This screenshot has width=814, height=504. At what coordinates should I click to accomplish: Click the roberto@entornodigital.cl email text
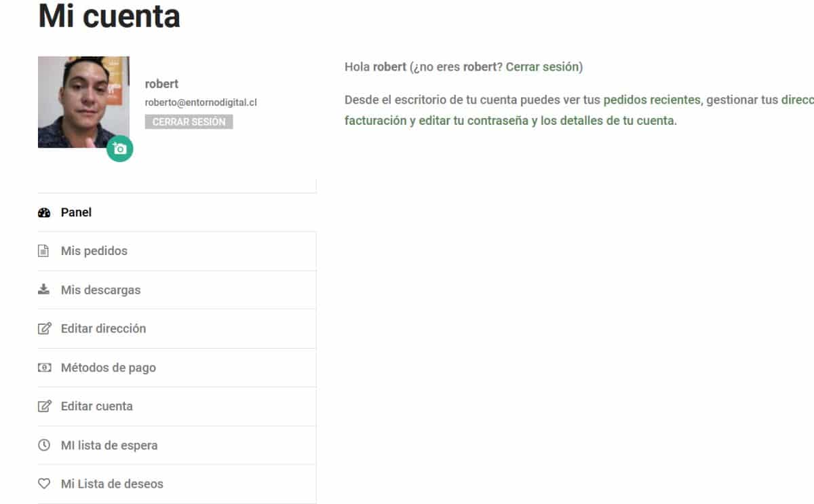point(201,102)
